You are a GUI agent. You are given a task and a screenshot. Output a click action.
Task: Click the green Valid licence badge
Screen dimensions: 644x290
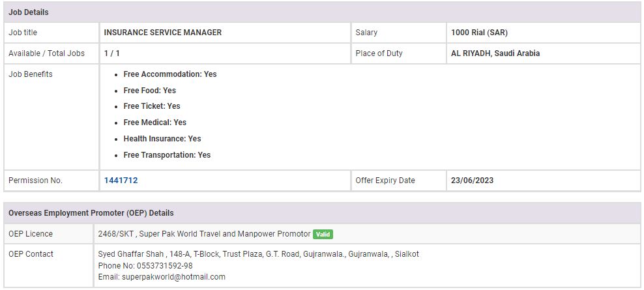pos(323,234)
